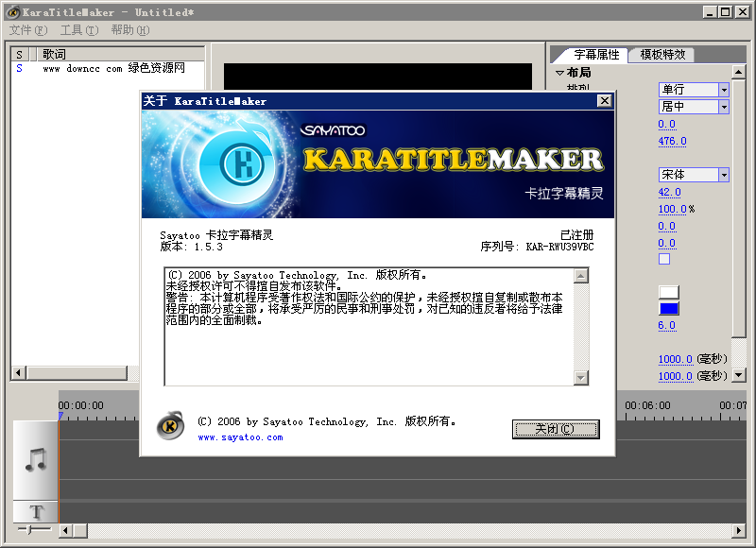Collapse the 布局 layout section
756x548 pixels.
[559, 73]
